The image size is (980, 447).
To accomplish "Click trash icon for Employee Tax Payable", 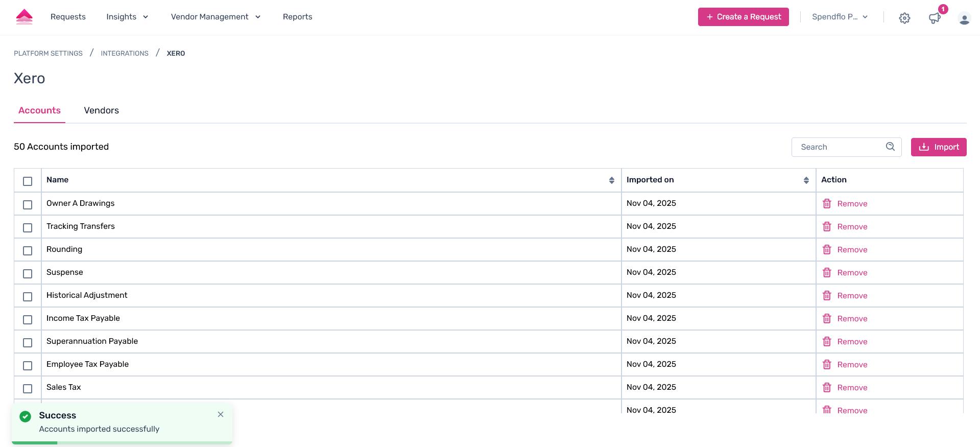I will pyautogui.click(x=827, y=364).
